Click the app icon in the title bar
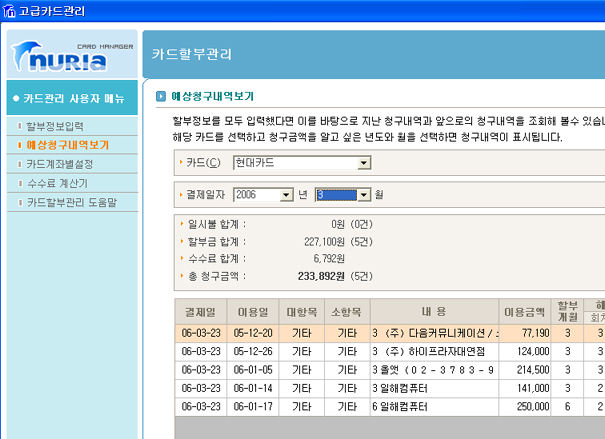 click(x=10, y=11)
